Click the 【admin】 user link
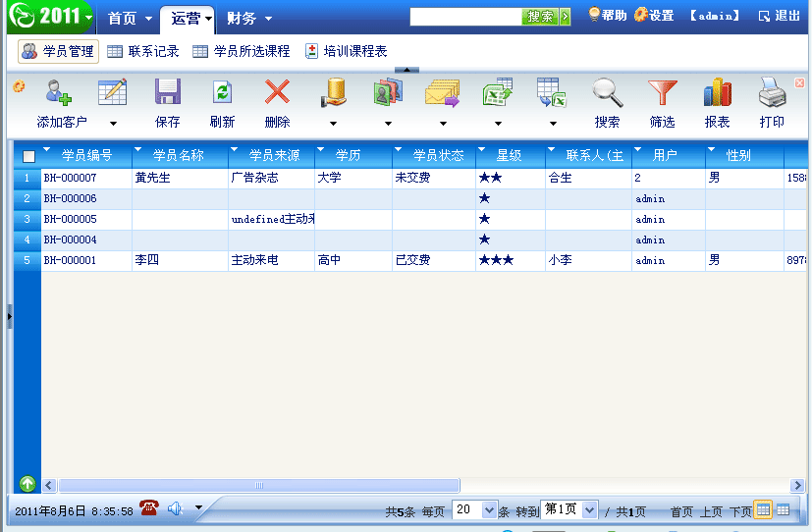 click(x=715, y=16)
